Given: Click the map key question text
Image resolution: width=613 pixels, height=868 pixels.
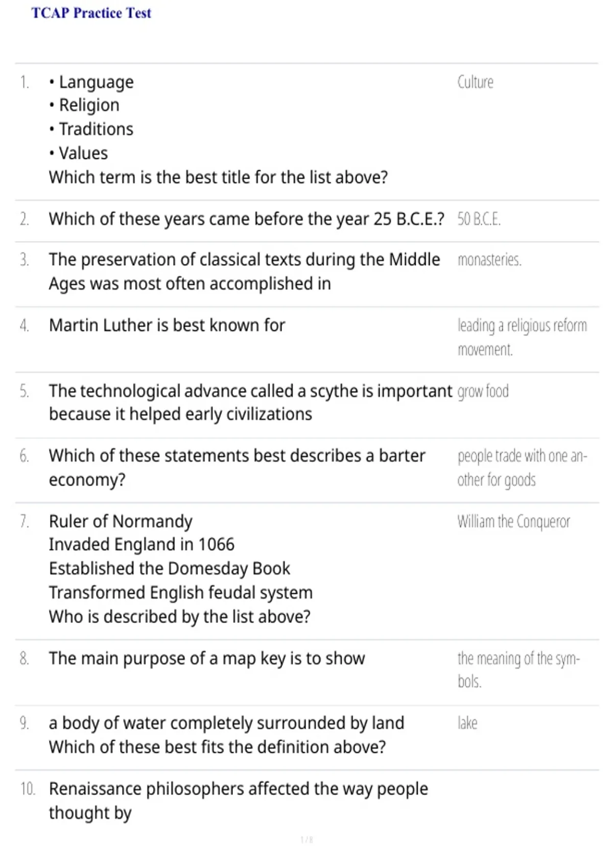Looking at the screenshot, I should coord(207,659).
